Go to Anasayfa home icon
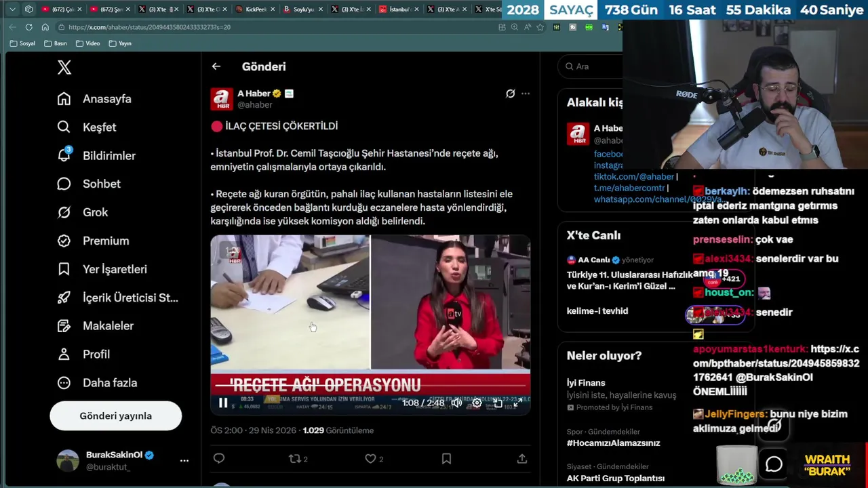Image resolution: width=868 pixels, height=488 pixels. (x=64, y=99)
